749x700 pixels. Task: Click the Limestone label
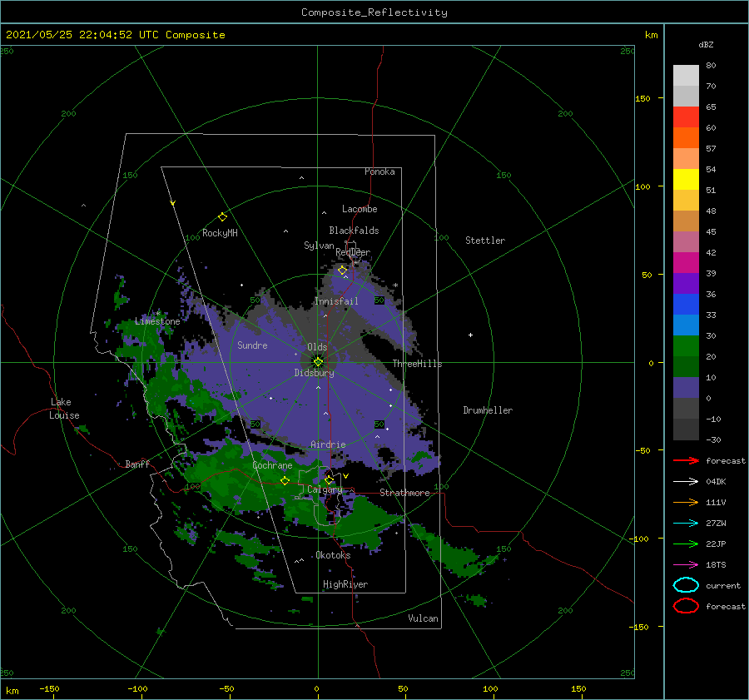[157, 321]
